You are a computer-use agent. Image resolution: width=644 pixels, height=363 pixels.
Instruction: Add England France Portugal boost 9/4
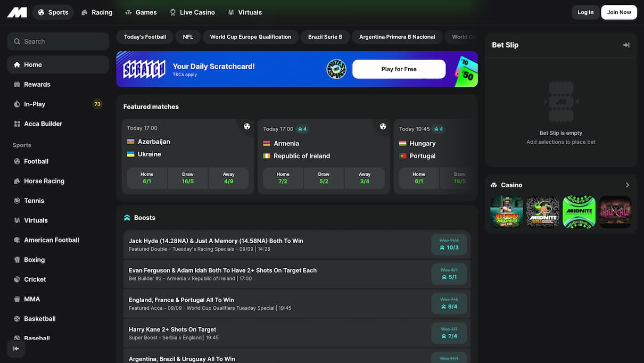coord(449,303)
